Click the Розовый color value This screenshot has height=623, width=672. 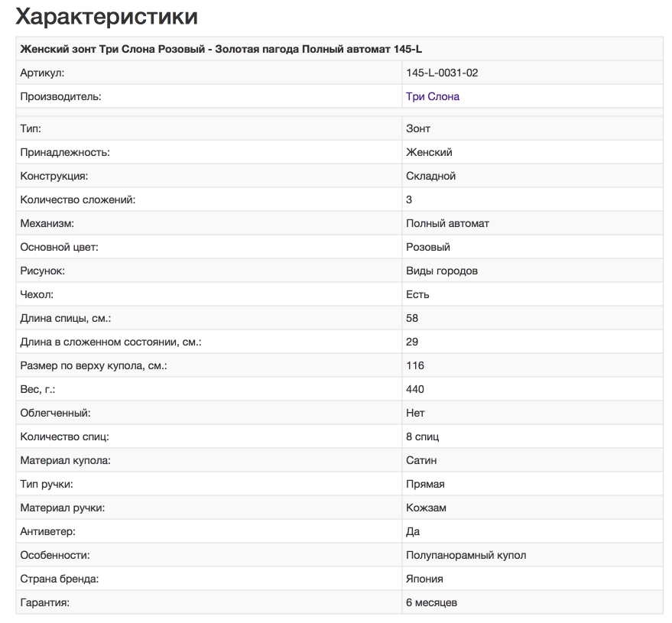[428, 248]
